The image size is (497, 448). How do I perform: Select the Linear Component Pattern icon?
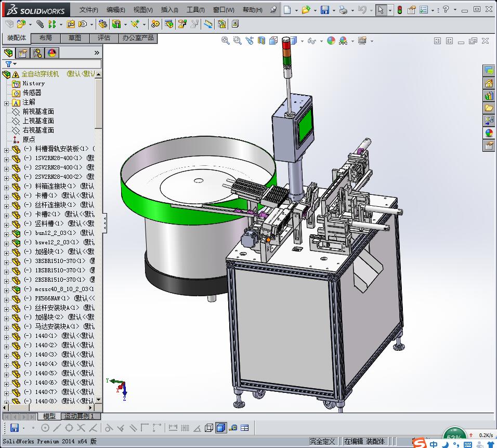pos(53,24)
